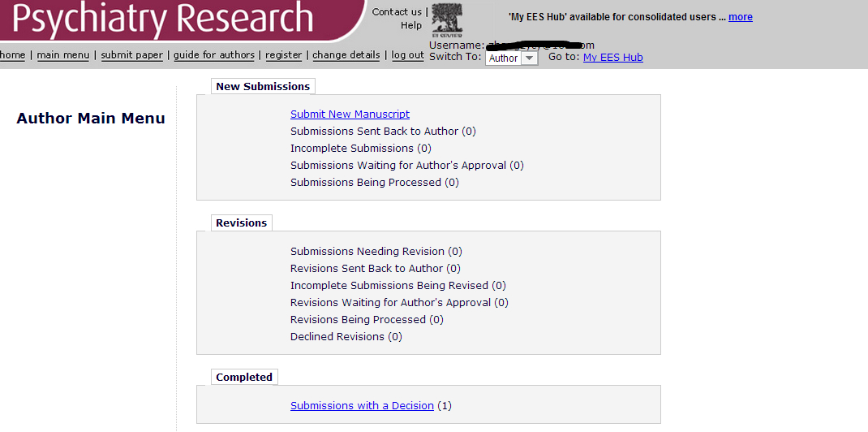Click 'Declined Revisions (0)' text

[x=346, y=337]
